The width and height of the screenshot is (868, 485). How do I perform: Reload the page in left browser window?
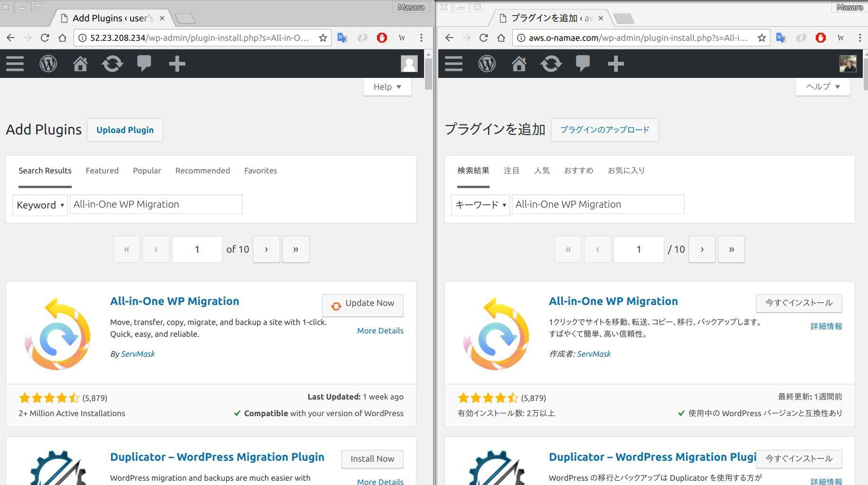[45, 38]
